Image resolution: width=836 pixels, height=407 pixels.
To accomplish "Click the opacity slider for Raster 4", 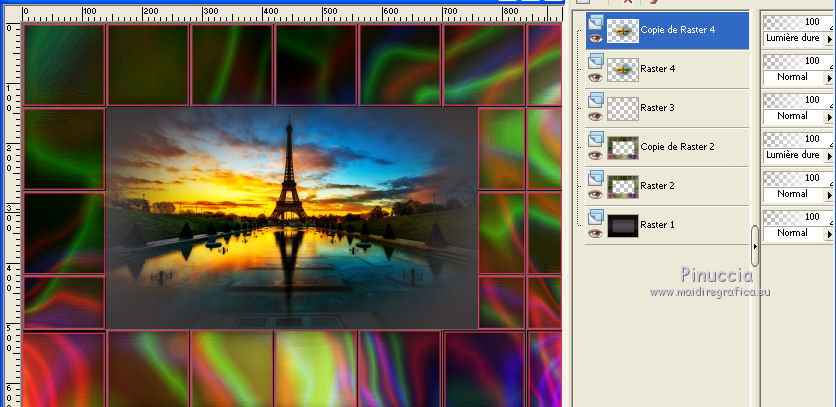I will point(799,61).
